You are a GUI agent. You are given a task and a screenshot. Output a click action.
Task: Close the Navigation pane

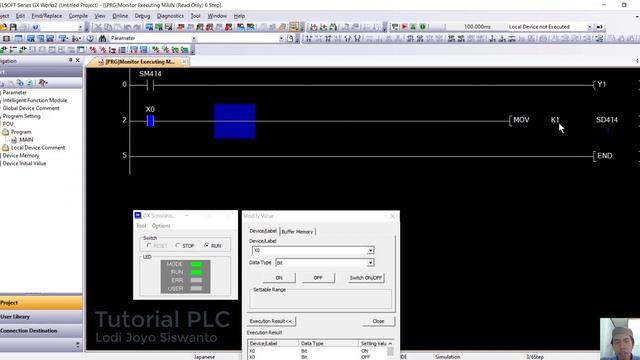coord(78,60)
